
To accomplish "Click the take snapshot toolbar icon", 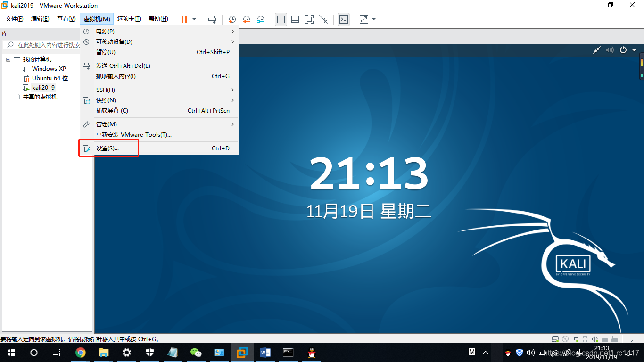I will pyautogui.click(x=232, y=19).
